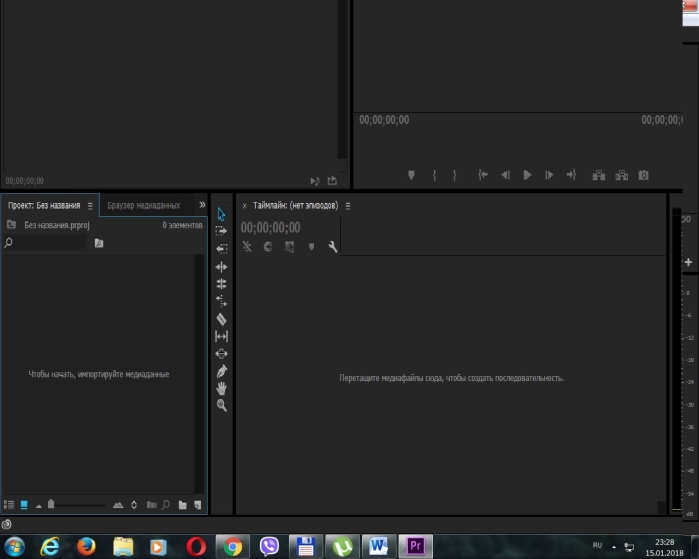Click the export icon in Source monitor
699x559 pixels.
pos(332,181)
